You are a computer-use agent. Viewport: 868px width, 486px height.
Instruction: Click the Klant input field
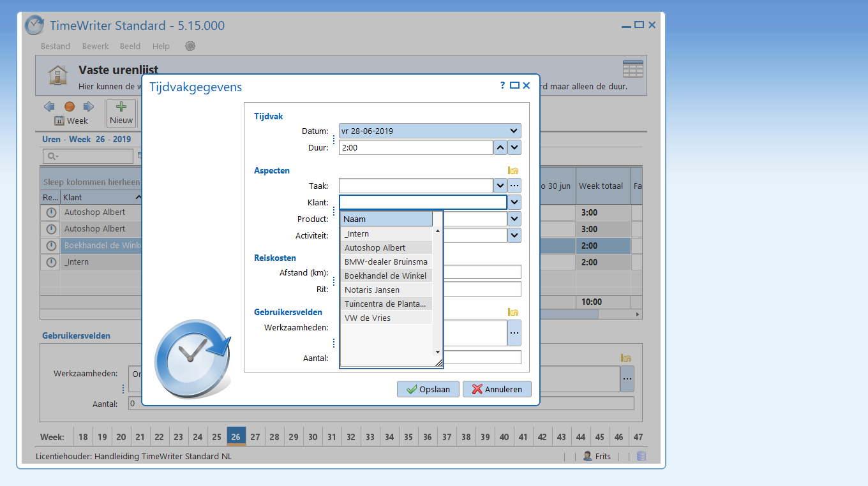pos(423,202)
